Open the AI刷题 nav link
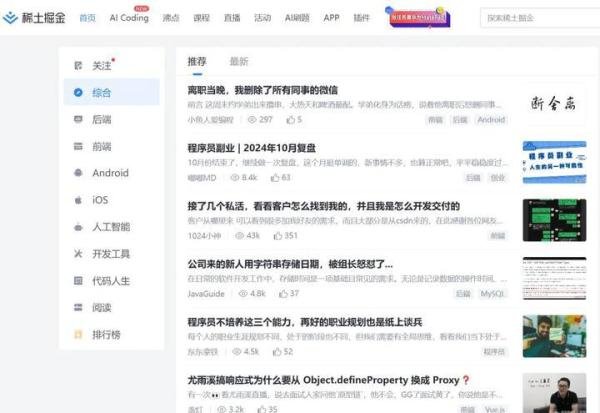 [x=297, y=18]
